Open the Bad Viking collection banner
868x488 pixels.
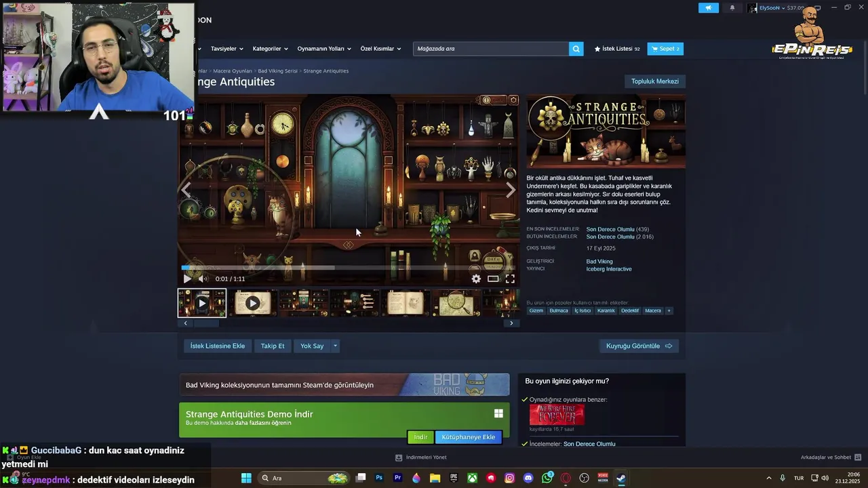[344, 385]
